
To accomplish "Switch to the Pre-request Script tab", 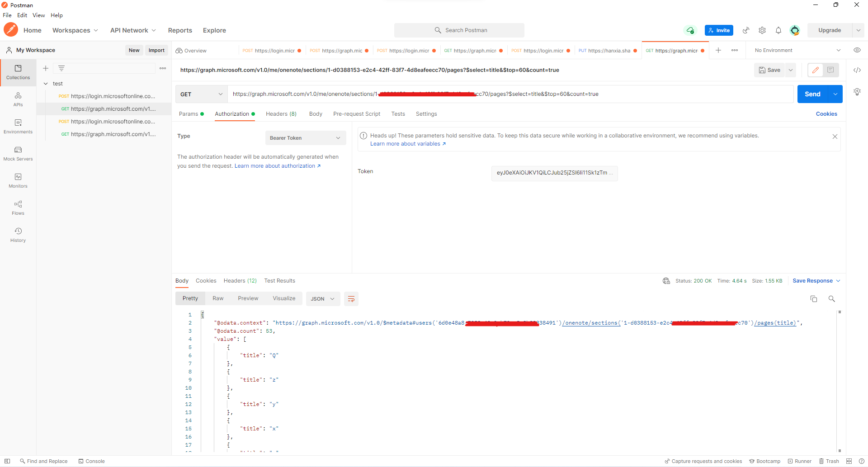I will click(356, 114).
